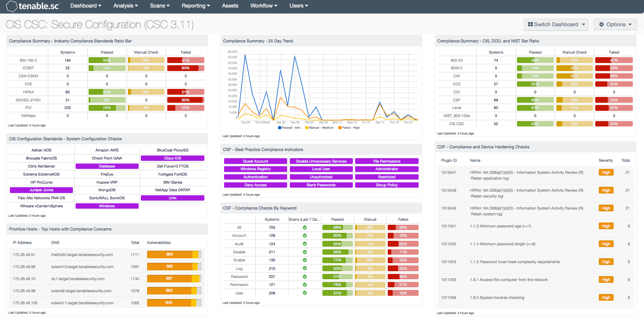This screenshot has width=644, height=336.
Task: Click the CIS CSC row label
Action: (457, 124)
